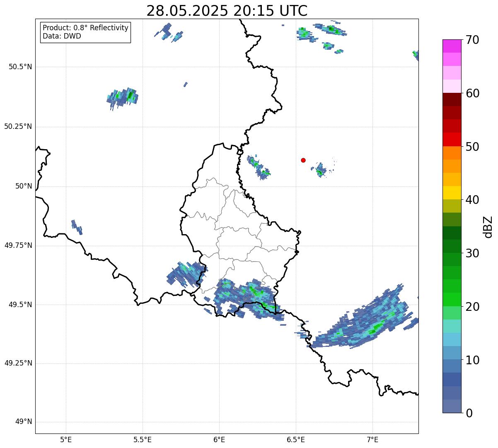This screenshot has width=498, height=448.
Task: Click the dark maroon swatch below 60 dBZ
Action: coord(452,99)
